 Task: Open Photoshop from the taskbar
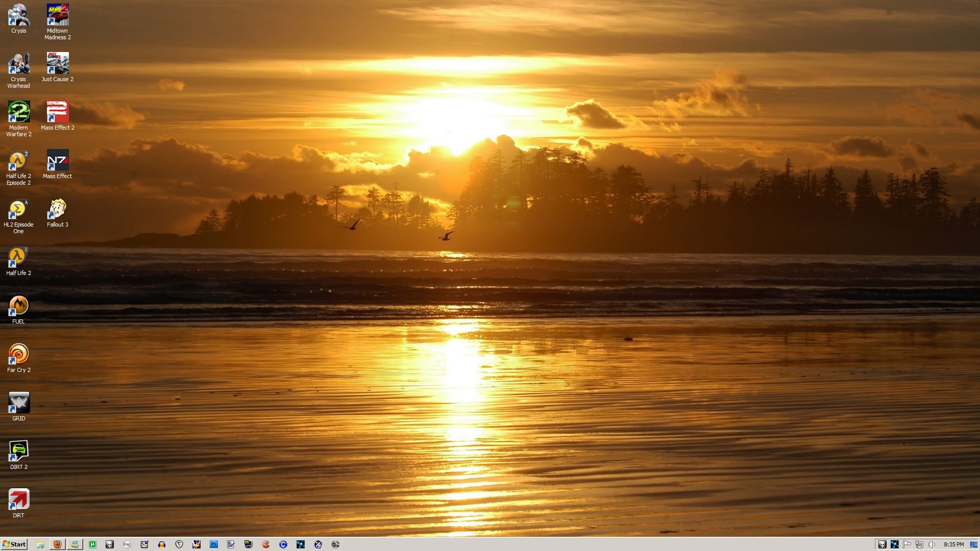point(214,544)
